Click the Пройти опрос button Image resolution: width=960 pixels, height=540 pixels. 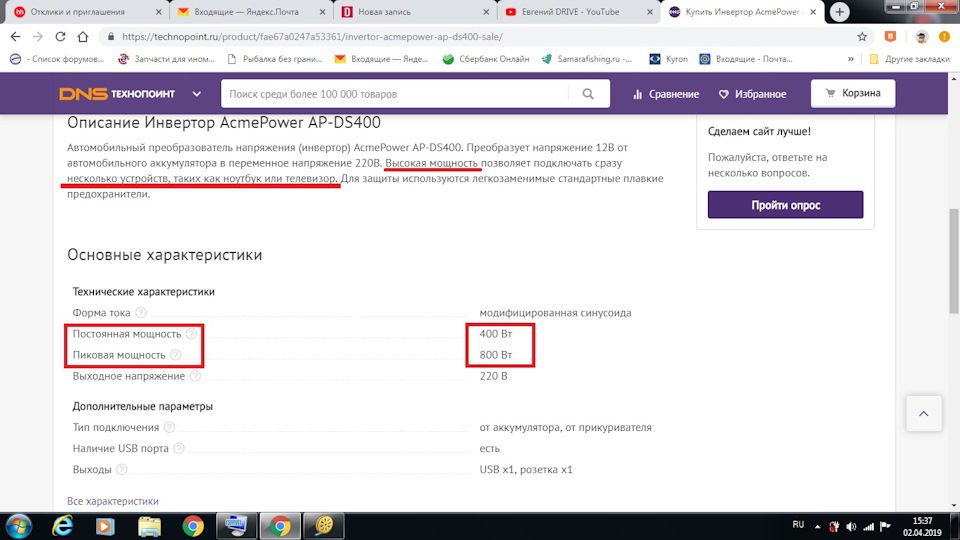click(x=786, y=204)
